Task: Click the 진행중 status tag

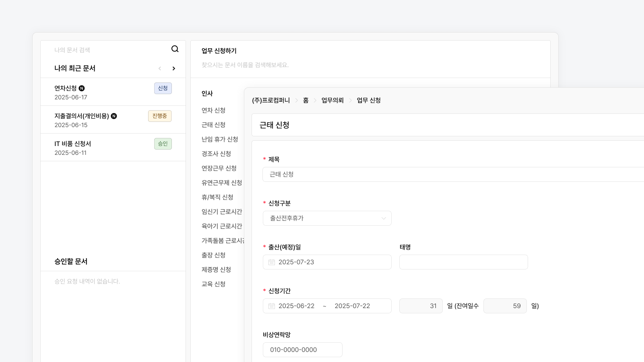Action: pos(160,116)
